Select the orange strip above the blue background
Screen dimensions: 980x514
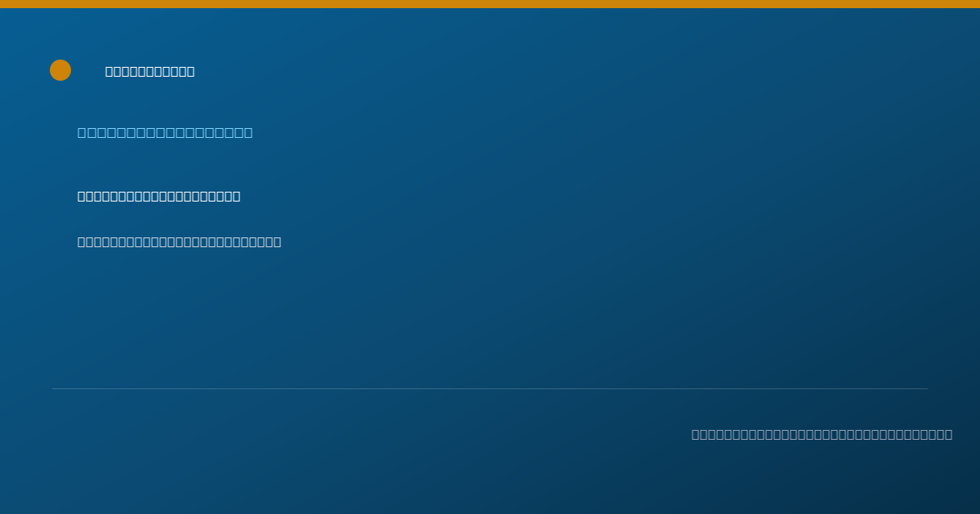490,4
